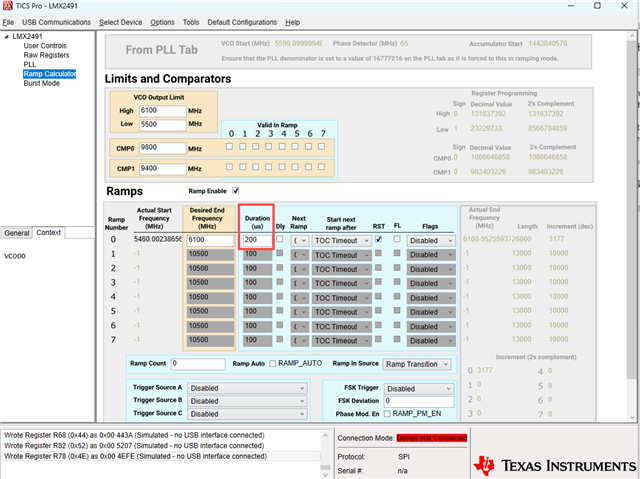Open Ramp In Source dropdown
Image resolution: width=640 pixels, height=479 pixels.
point(417,364)
